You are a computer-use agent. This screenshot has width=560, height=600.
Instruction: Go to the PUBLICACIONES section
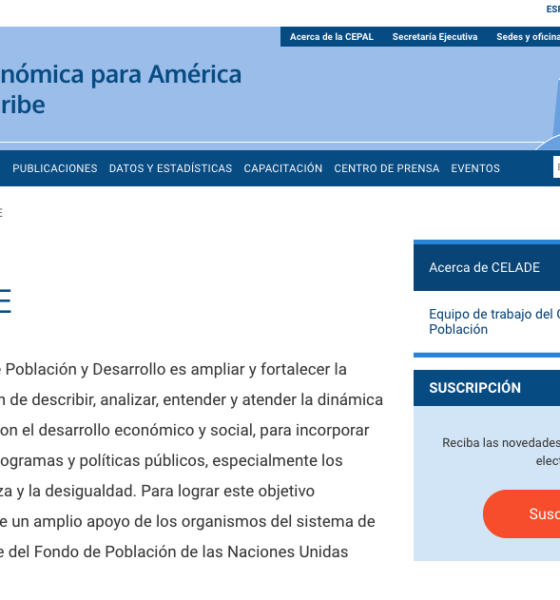pos(55,168)
